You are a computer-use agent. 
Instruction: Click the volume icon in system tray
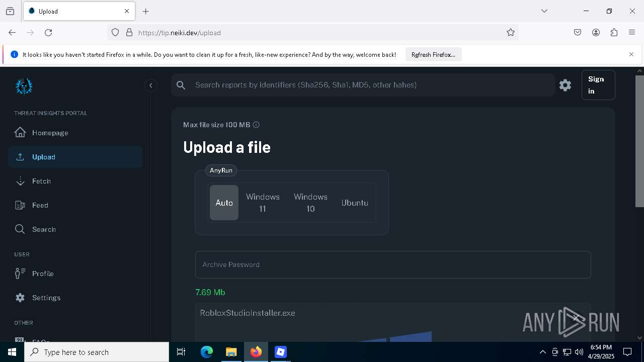[x=579, y=352]
